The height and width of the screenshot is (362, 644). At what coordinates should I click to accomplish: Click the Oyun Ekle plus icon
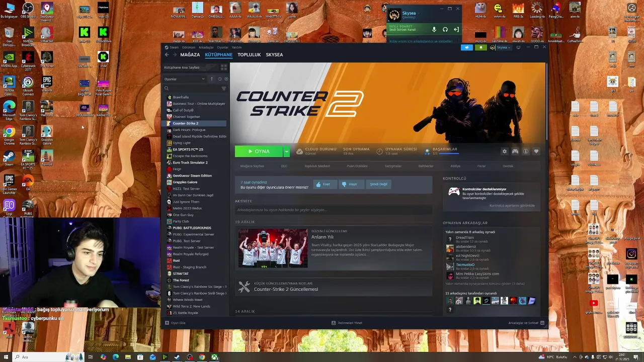[x=167, y=323]
